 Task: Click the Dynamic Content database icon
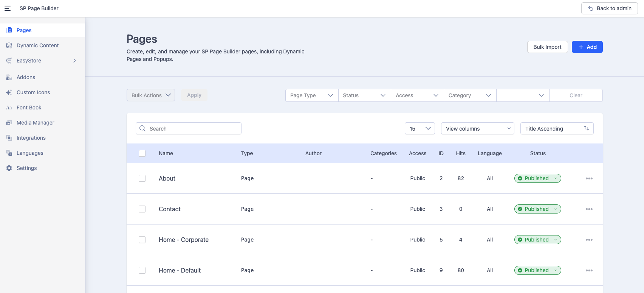pyautogui.click(x=9, y=45)
